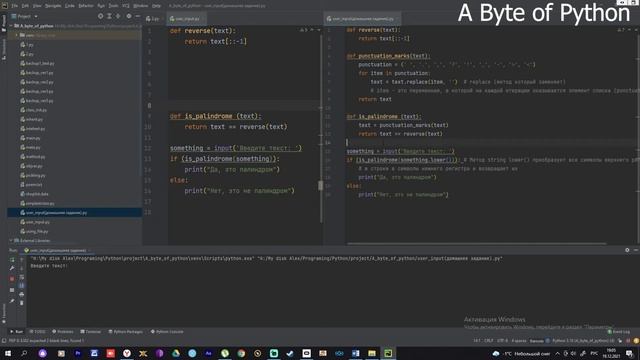This screenshot has width=640, height=360.
Task: Click the wrench settings icon in the Run panel
Action: [12, 268]
